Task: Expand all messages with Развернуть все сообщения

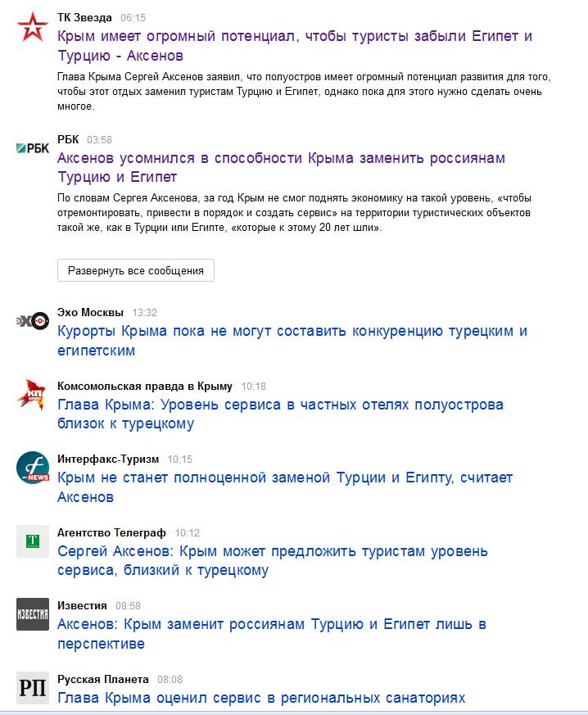Action: [136, 270]
